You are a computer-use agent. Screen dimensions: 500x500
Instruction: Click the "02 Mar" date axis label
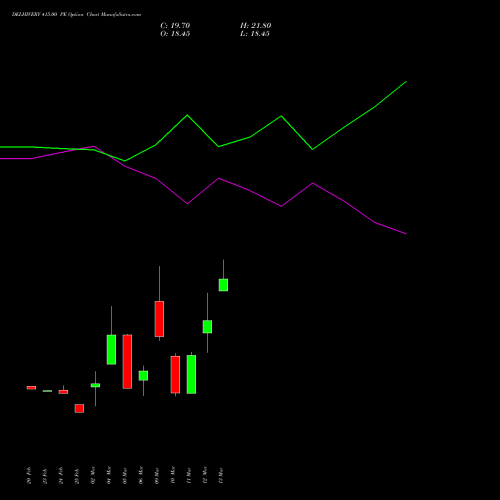(x=93, y=475)
